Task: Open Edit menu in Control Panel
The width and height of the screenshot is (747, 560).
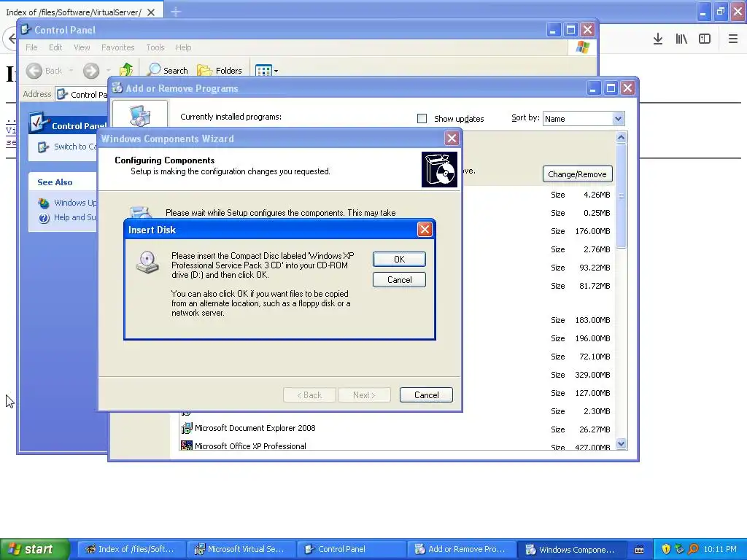Action: [55, 47]
